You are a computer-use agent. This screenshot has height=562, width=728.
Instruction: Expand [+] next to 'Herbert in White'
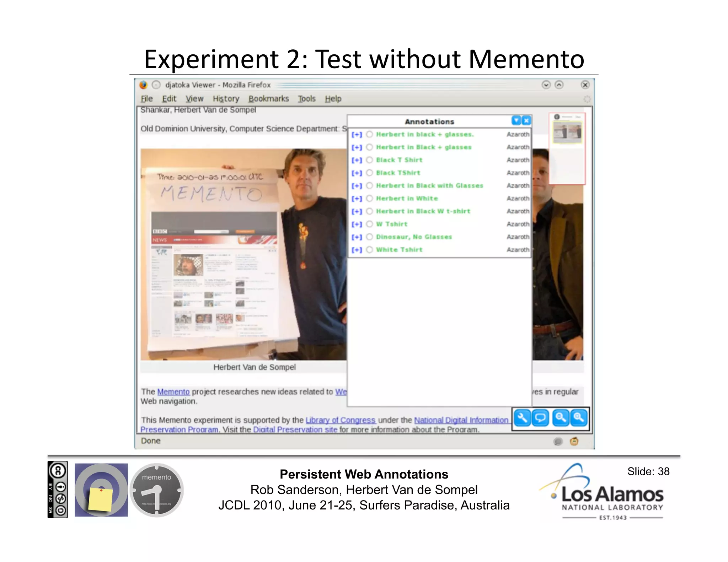tap(357, 198)
